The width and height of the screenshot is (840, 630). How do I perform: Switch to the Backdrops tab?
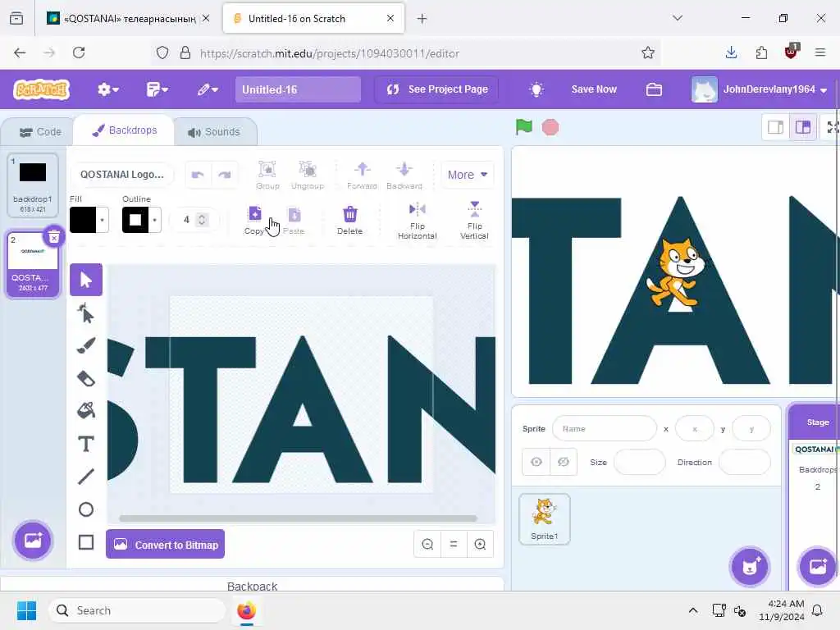pyautogui.click(x=125, y=130)
